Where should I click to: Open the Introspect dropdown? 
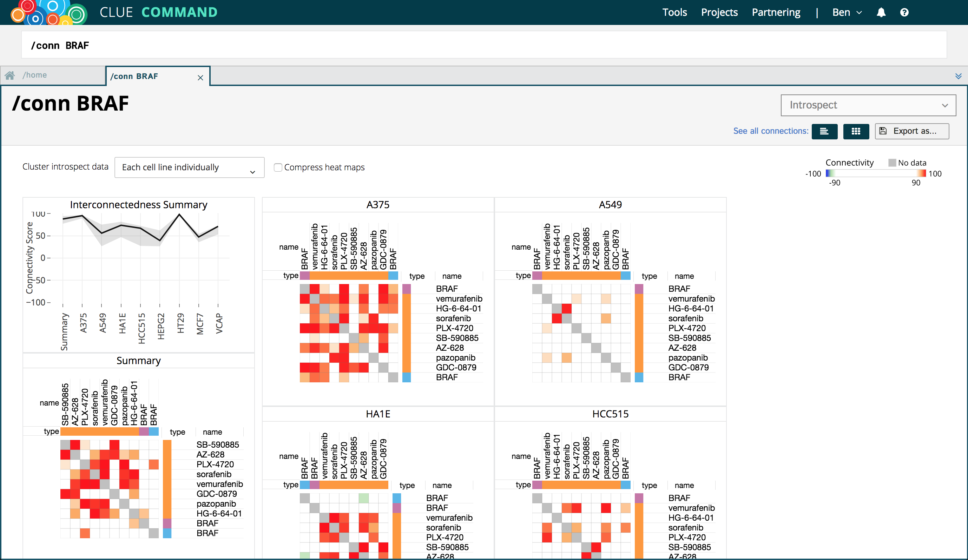pyautogui.click(x=868, y=105)
